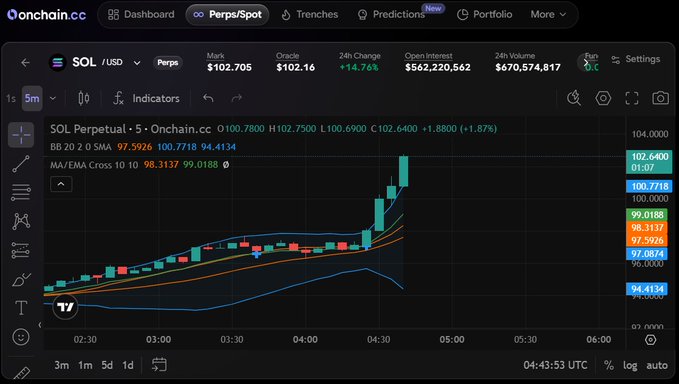This screenshot has height=384, width=679.
Task: Open timezone menu at 04:43:53 UTC
Action: [555, 365]
